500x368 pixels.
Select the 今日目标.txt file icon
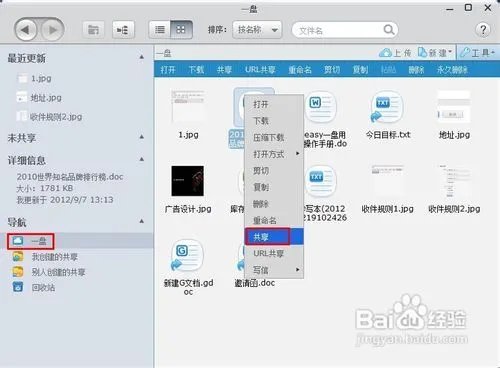(387, 107)
